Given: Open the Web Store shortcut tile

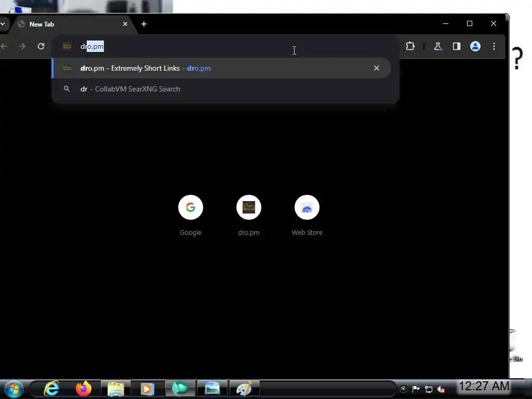Looking at the screenshot, I should [307, 207].
